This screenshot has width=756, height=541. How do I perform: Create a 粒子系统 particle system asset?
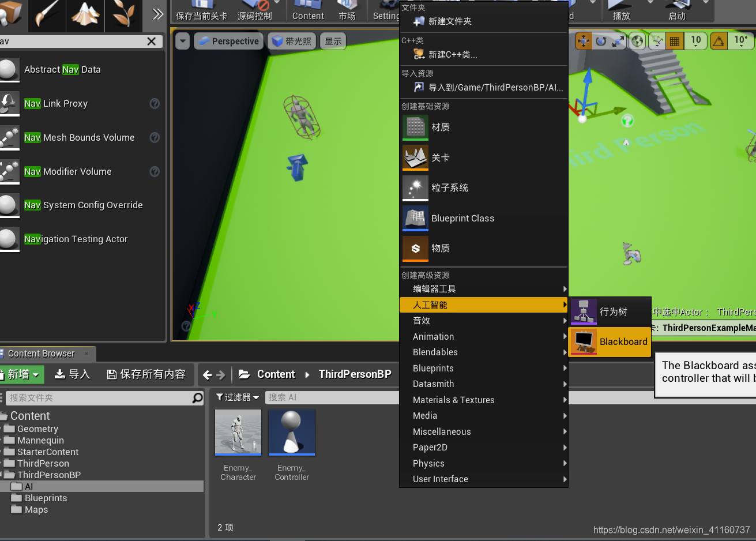click(x=484, y=188)
